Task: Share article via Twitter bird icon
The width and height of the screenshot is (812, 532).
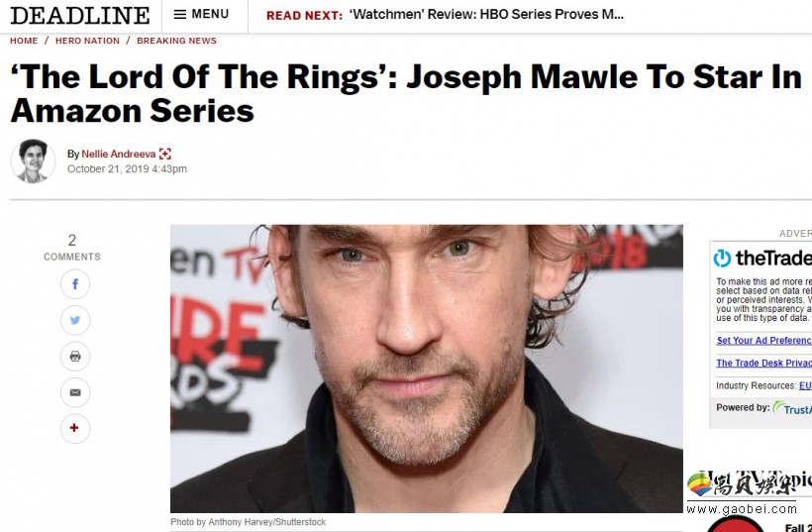Action: (75, 320)
